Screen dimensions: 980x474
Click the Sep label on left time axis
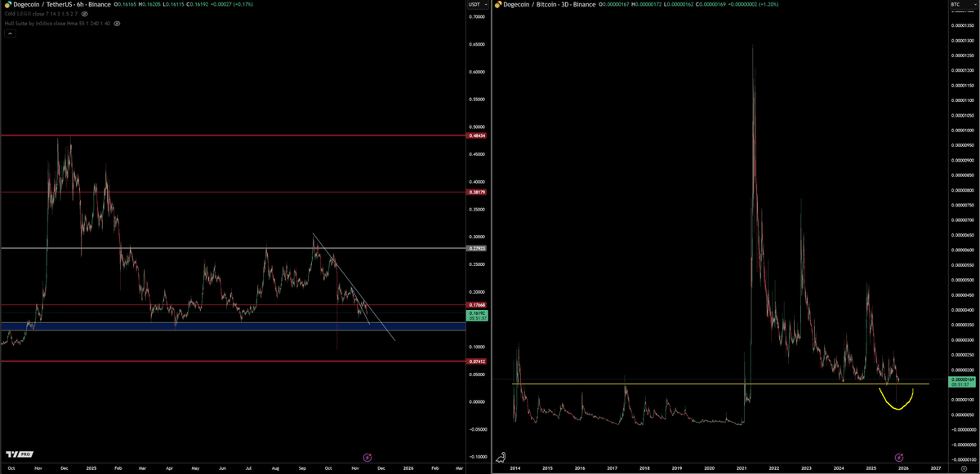point(301,470)
